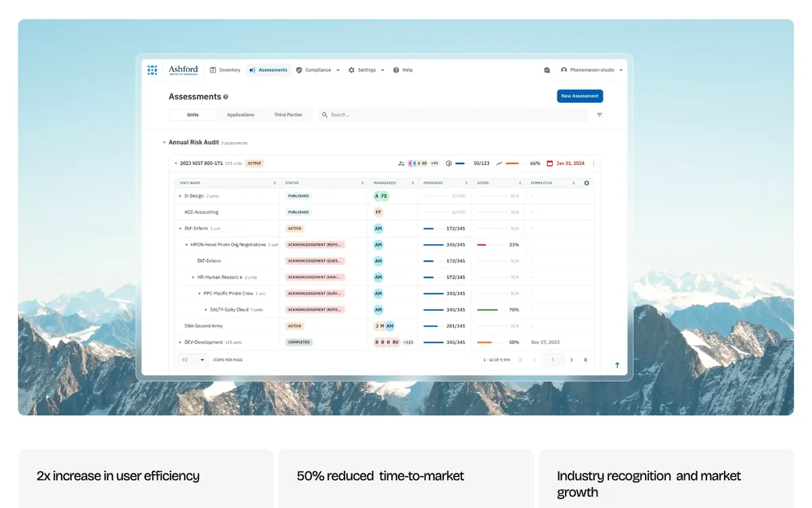Go to the next page of results
812x508 pixels.
pyautogui.click(x=571, y=360)
